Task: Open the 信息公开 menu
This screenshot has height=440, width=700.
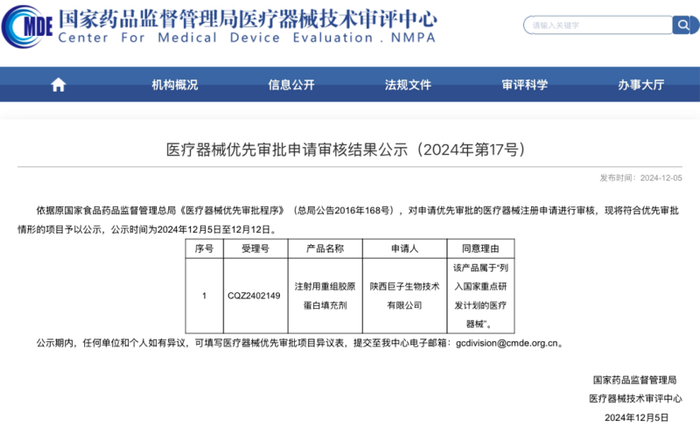Action: (x=291, y=85)
